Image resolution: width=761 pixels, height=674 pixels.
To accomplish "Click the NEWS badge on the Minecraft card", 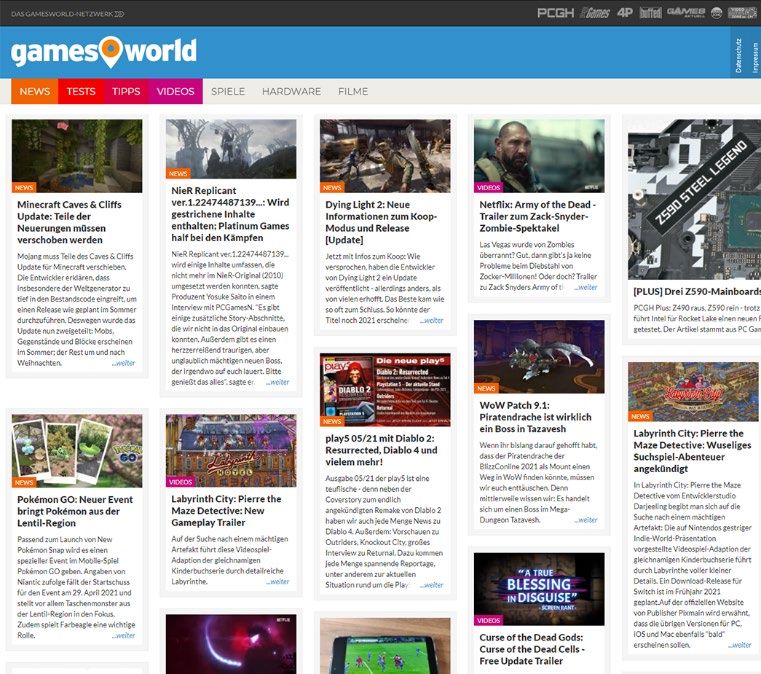I will [24, 187].
